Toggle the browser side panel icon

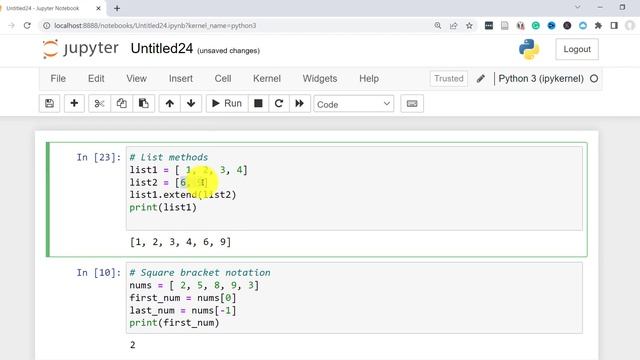click(x=614, y=26)
